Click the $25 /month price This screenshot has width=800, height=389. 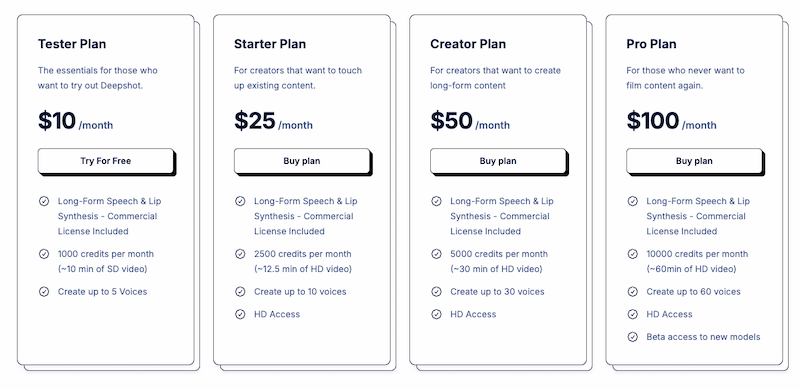(273, 121)
